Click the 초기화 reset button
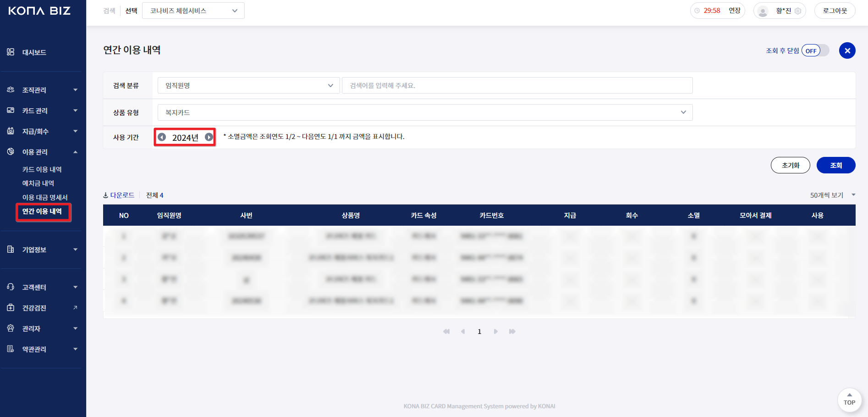868x417 pixels. pos(791,165)
